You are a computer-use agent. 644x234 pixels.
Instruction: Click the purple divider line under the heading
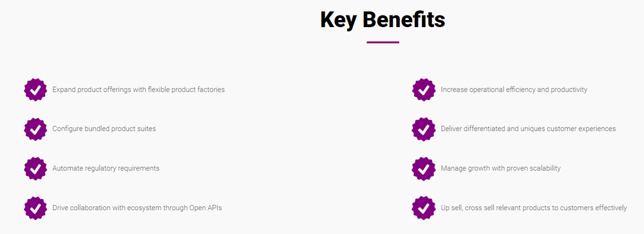click(383, 42)
